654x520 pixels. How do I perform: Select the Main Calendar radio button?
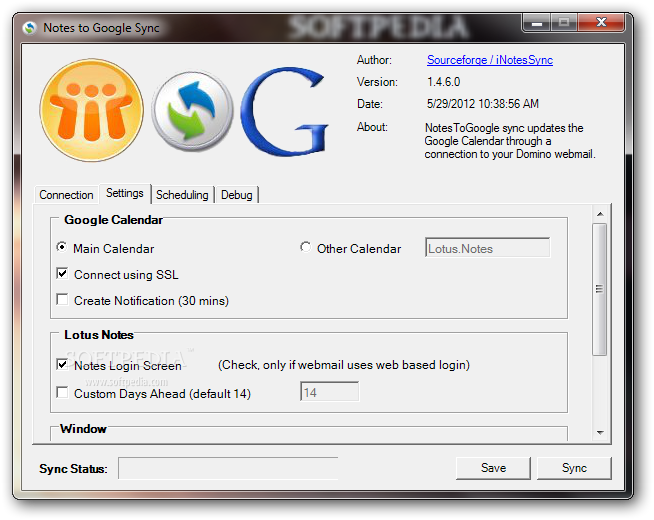(61, 247)
